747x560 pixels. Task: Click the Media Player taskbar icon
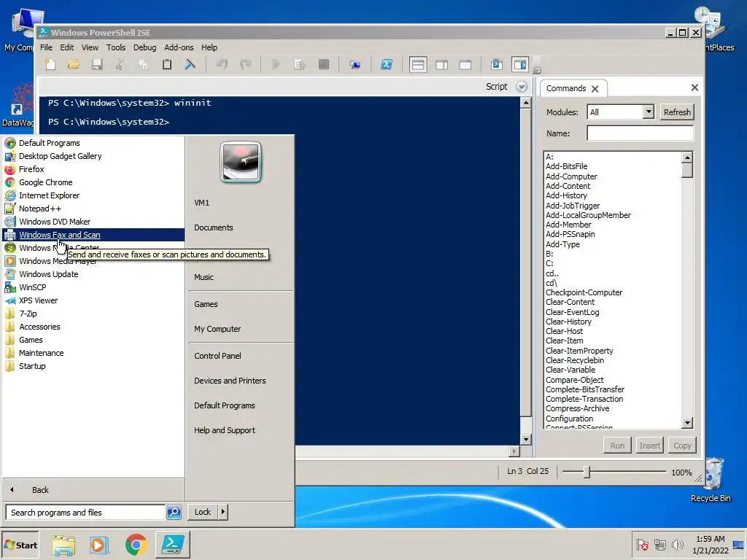click(x=98, y=545)
